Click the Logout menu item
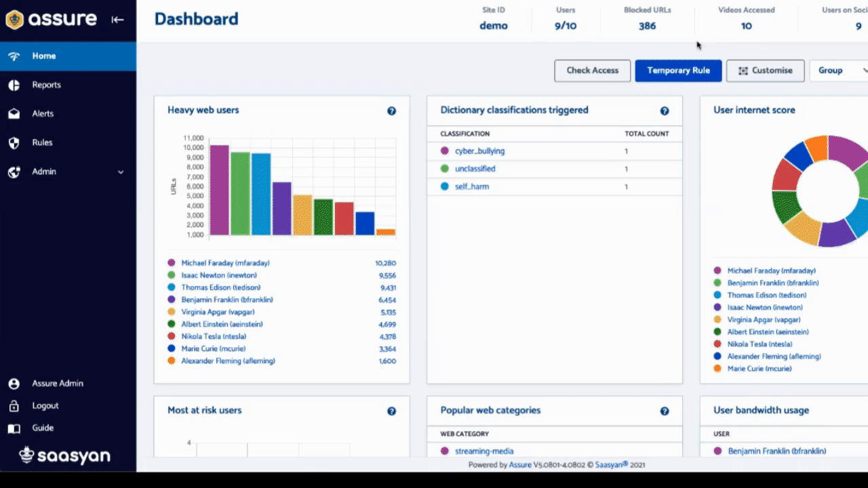This screenshot has height=488, width=868. (45, 406)
